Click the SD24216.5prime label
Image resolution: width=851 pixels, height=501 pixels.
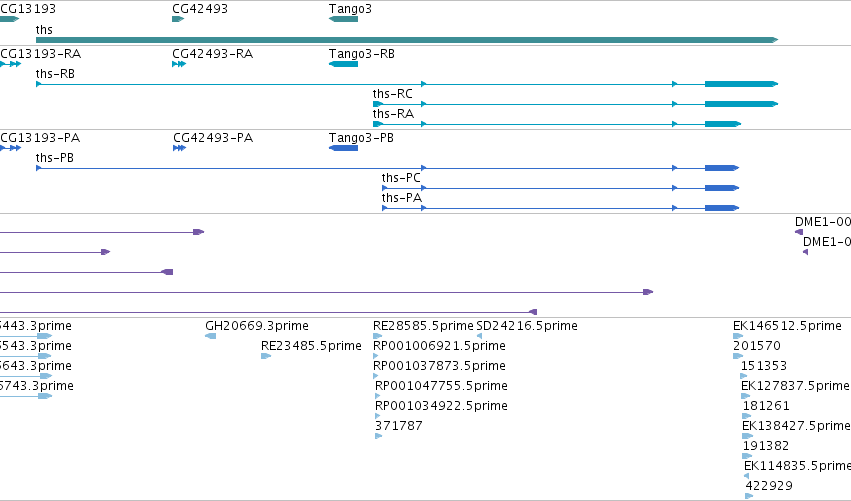point(526,326)
